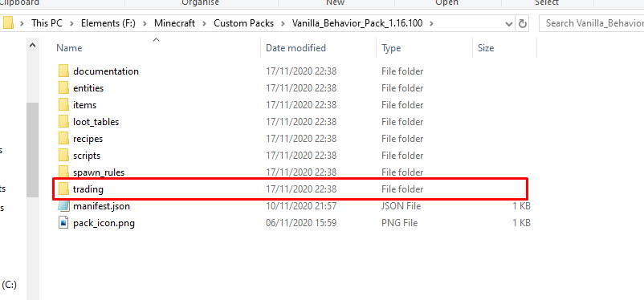Open the documentation folder icon
Image resolution: width=644 pixels, height=300 pixels.
coord(63,71)
